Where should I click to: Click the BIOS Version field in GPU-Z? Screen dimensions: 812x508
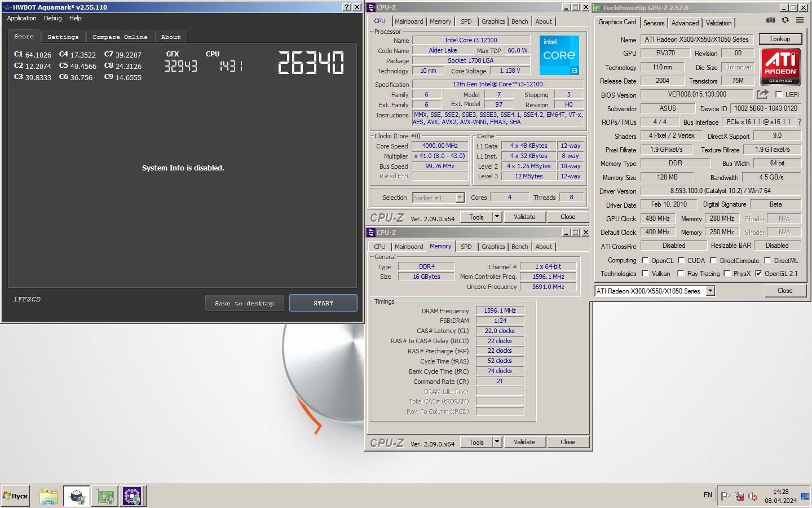tap(697, 94)
